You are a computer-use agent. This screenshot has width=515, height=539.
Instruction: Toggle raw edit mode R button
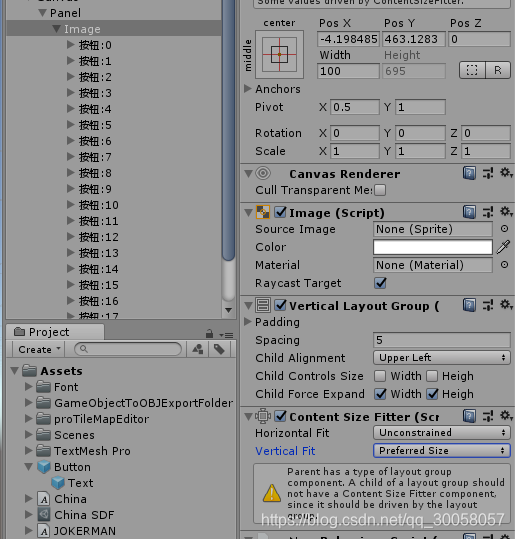[498, 70]
